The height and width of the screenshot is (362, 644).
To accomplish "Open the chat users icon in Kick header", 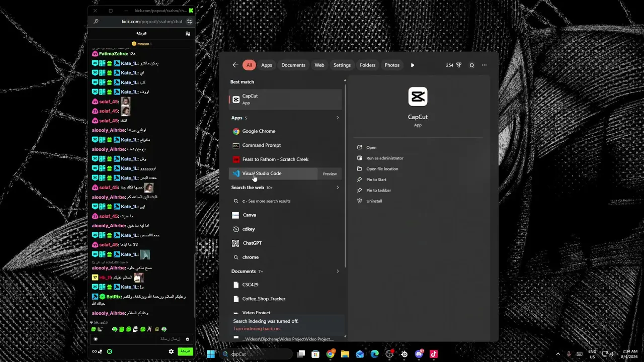I will (188, 33).
